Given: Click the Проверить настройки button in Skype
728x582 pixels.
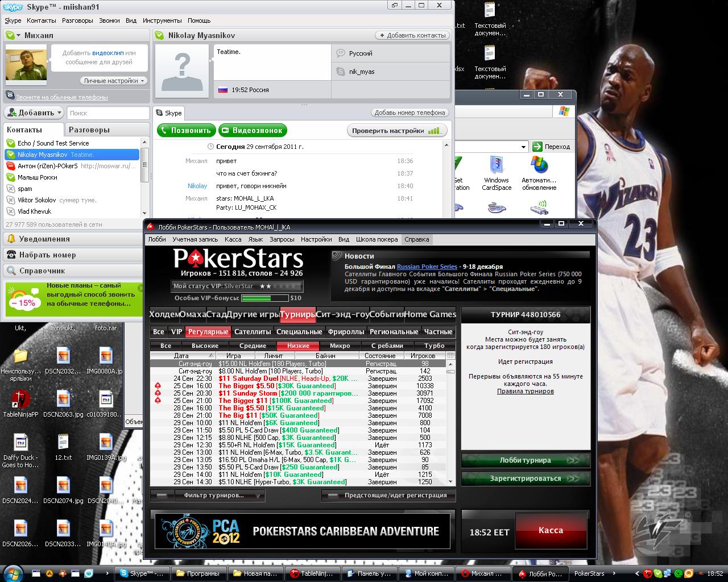Looking at the screenshot, I should (397, 131).
